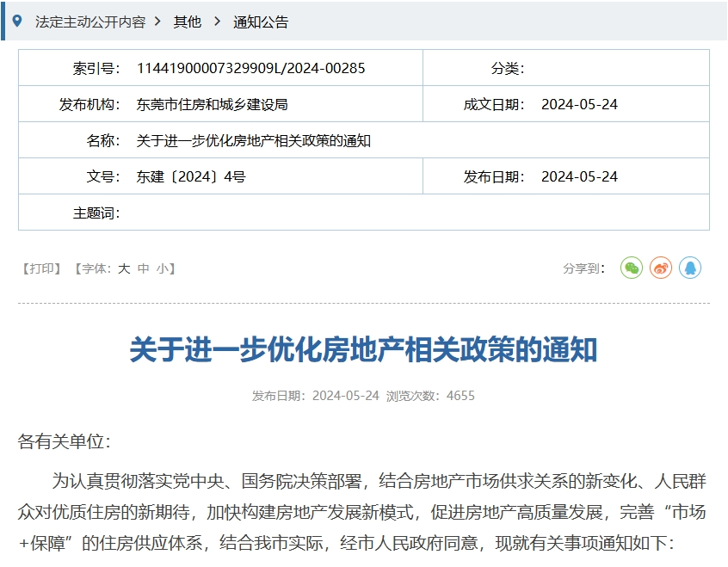Viewport: 728px width, 567px height.
Task: Set font size to medium (中)
Action: coord(144,268)
